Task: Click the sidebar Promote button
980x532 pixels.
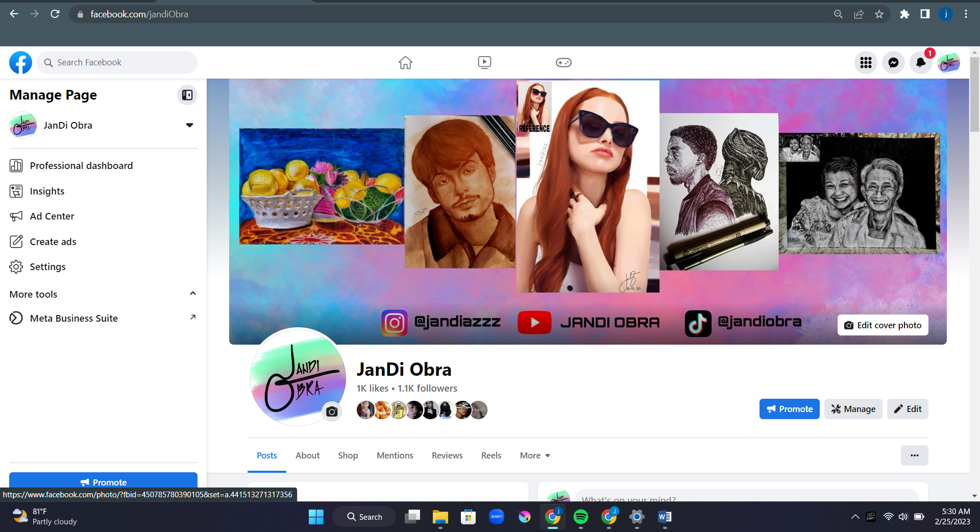Action: (x=103, y=481)
